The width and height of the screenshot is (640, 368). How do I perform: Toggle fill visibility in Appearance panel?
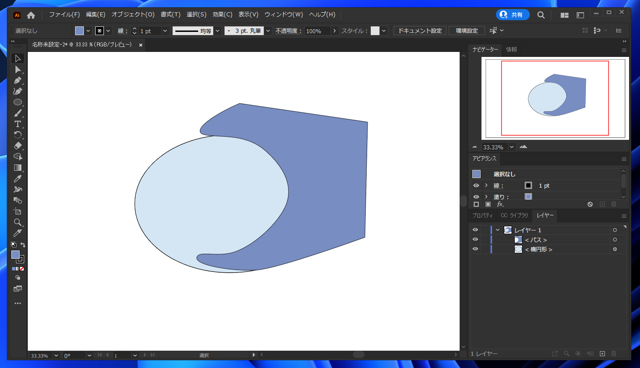476,197
